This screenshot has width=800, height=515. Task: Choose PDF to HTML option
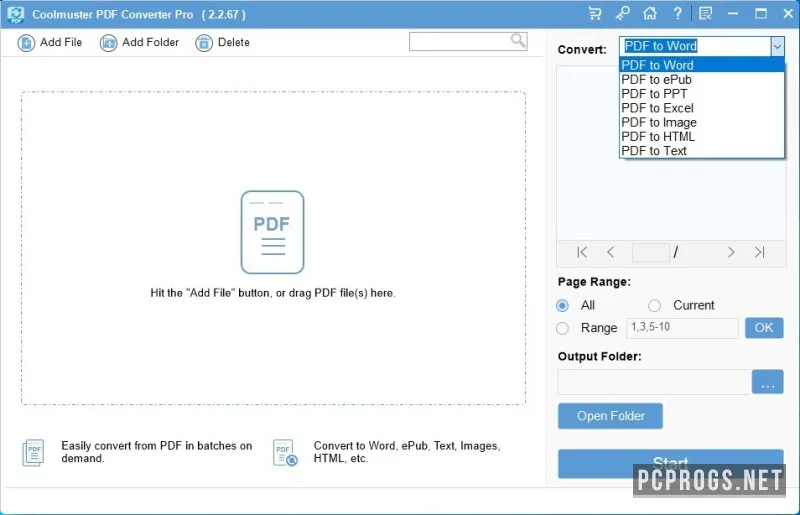[702, 136]
